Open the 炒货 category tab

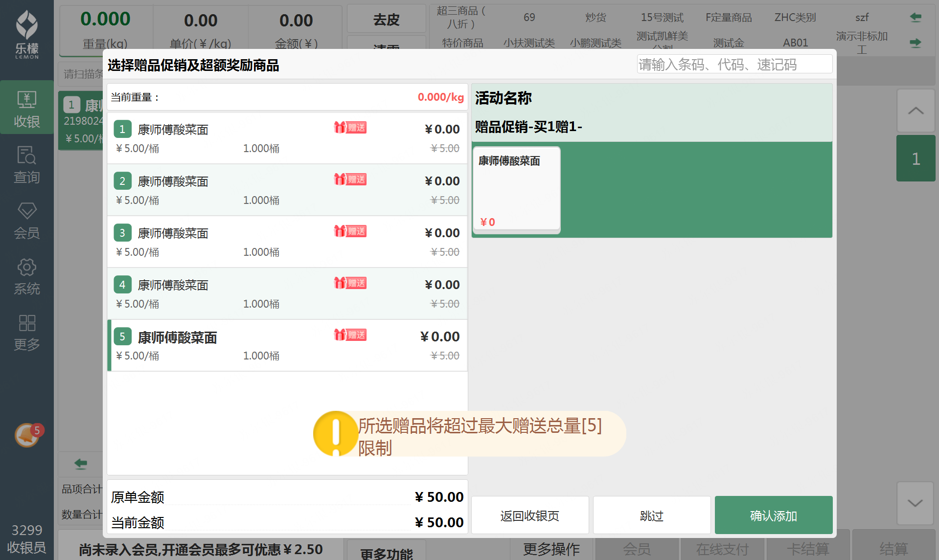pos(596,18)
